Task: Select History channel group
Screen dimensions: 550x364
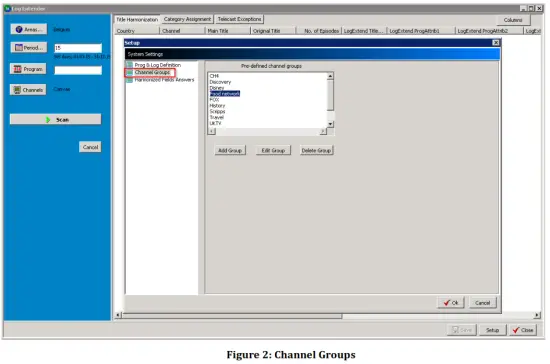Action: pyautogui.click(x=217, y=106)
